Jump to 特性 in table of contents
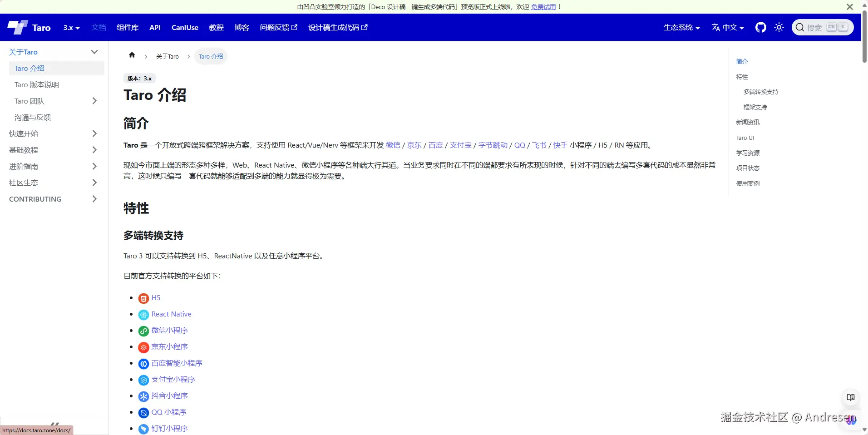Image resolution: width=868 pixels, height=435 pixels. tap(742, 77)
